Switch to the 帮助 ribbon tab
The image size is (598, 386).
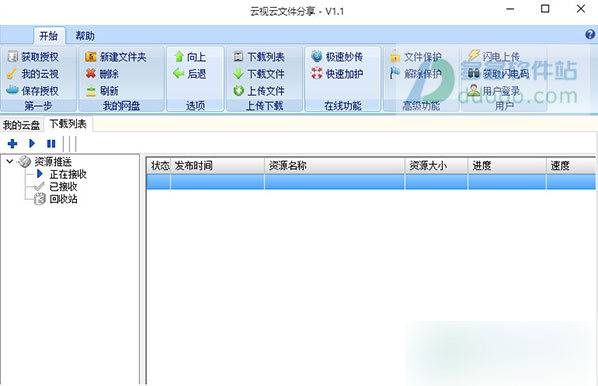[x=85, y=36]
